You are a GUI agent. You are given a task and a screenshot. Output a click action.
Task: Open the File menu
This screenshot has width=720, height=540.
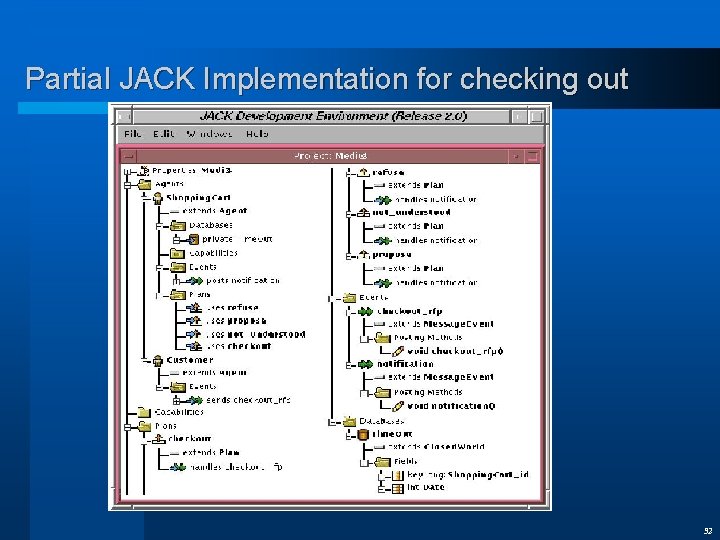(x=133, y=134)
